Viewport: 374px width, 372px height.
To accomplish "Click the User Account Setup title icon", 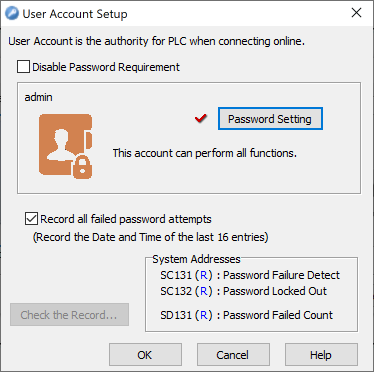I will point(12,13).
